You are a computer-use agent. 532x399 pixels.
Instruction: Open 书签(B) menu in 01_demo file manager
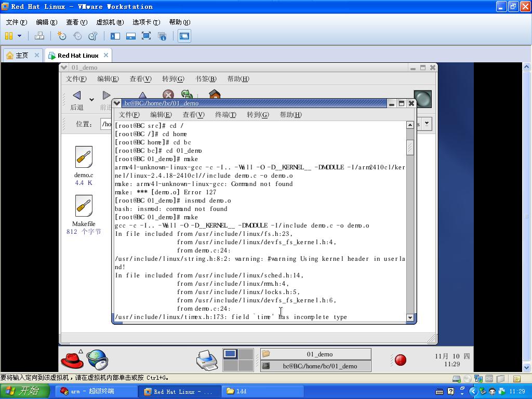(206, 79)
